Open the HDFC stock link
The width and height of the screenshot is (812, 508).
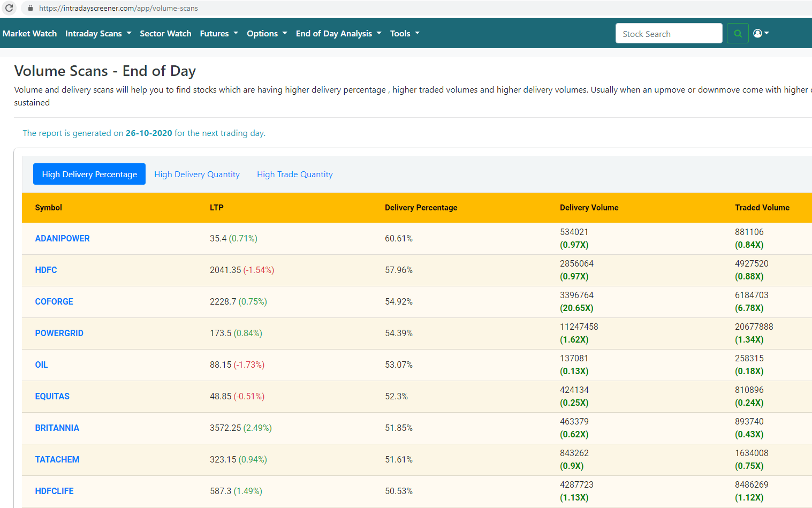pyautogui.click(x=46, y=270)
